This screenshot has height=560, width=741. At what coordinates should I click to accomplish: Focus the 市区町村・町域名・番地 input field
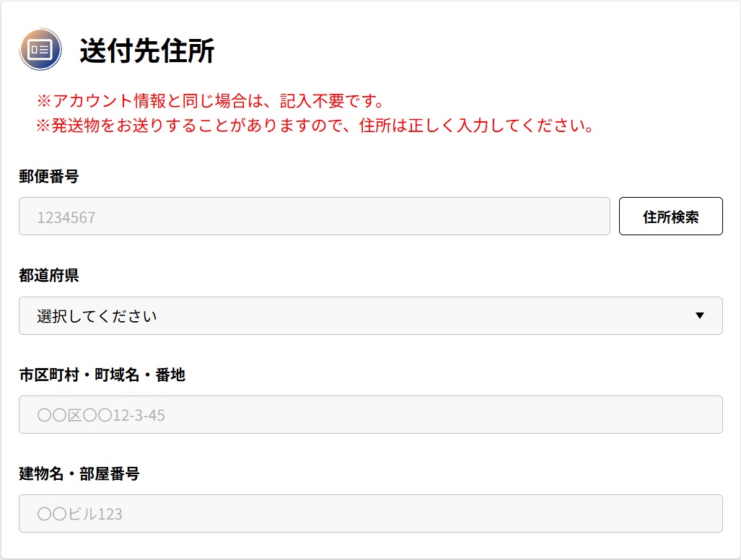coord(370,415)
